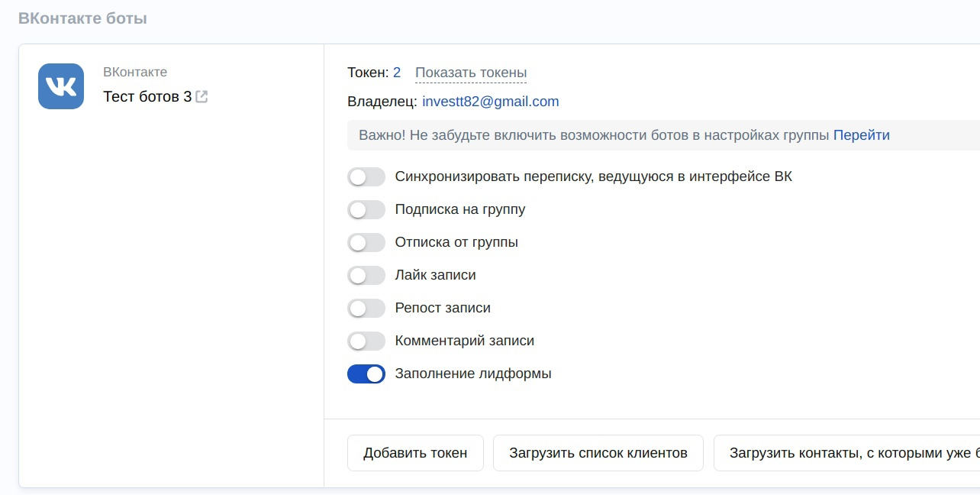Disable Заполнение лидформы switch
The image size is (980, 495).
click(x=366, y=374)
